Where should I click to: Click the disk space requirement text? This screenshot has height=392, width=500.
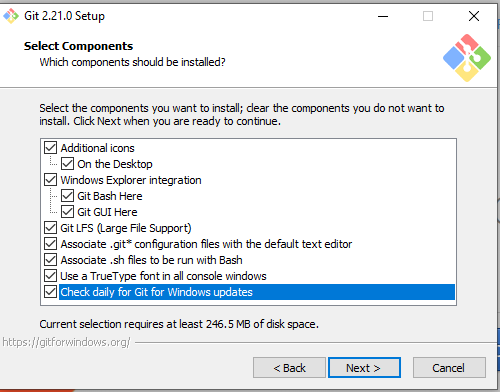(179, 324)
